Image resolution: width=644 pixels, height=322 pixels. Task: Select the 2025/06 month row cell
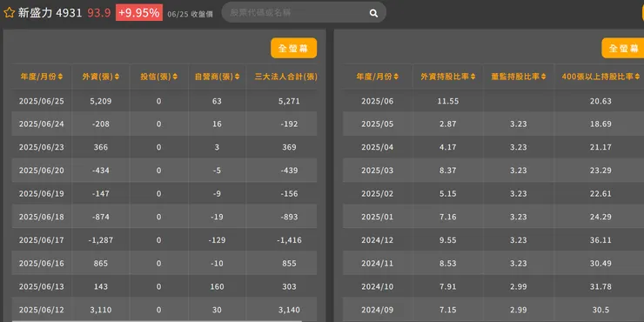point(377,101)
